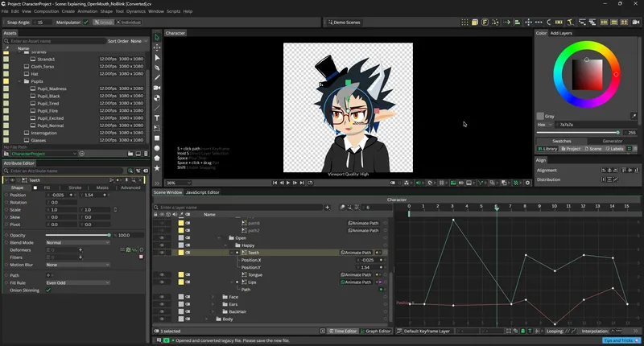Adjust the Opacity slider
Viewport: 644px width, 346px height.
[77, 235]
